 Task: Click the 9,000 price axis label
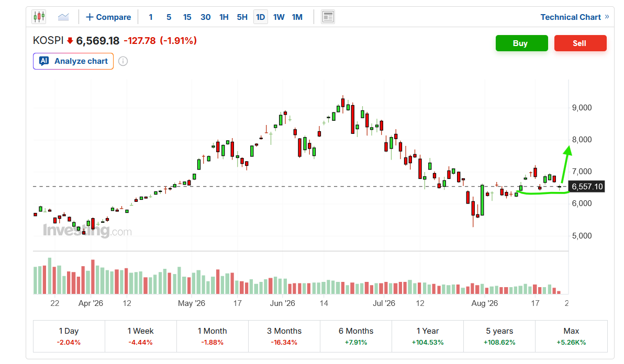[582, 108]
